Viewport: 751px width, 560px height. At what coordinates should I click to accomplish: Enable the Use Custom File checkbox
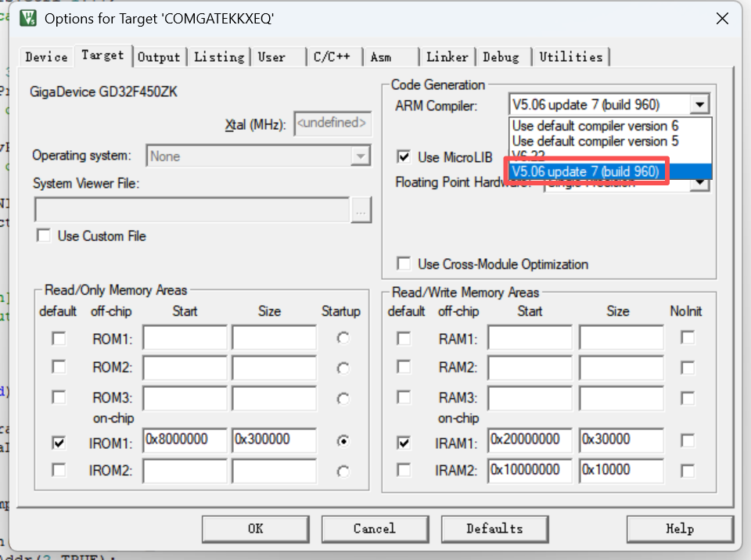pyautogui.click(x=44, y=235)
